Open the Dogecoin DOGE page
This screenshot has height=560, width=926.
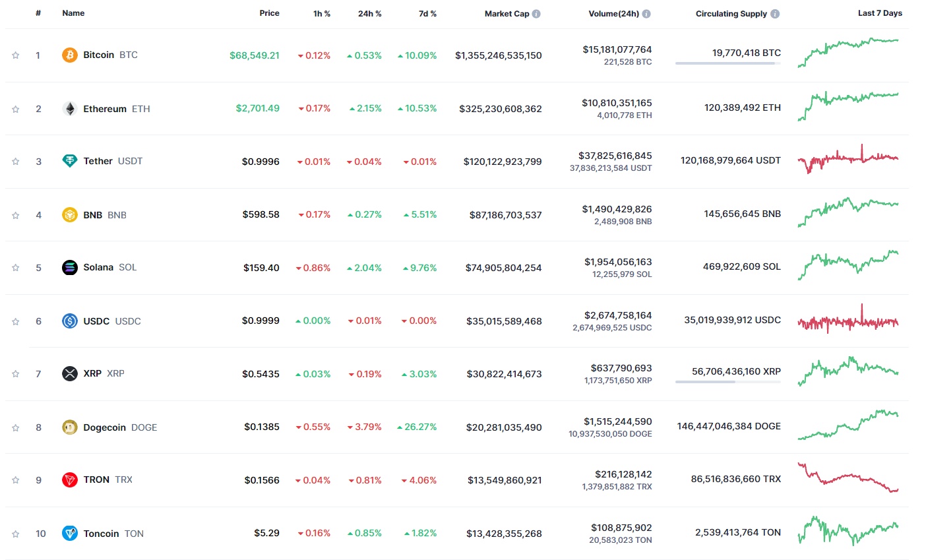(120, 427)
